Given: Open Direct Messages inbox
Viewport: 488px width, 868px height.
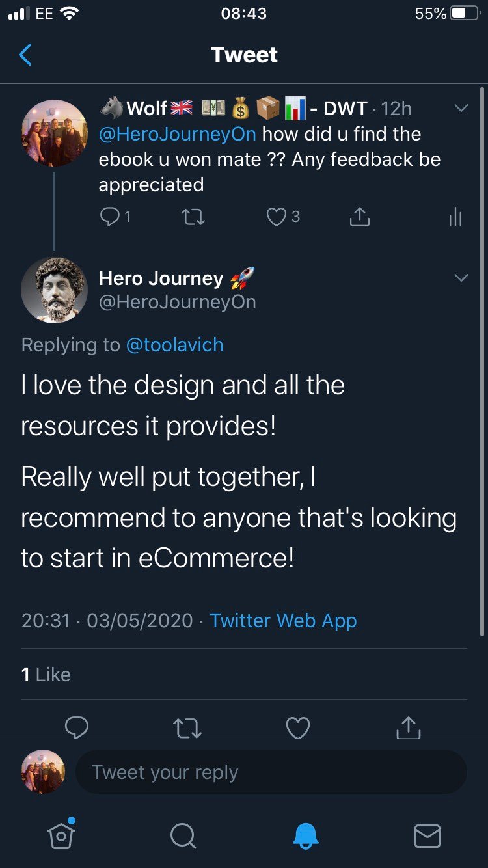Looking at the screenshot, I should (427, 836).
